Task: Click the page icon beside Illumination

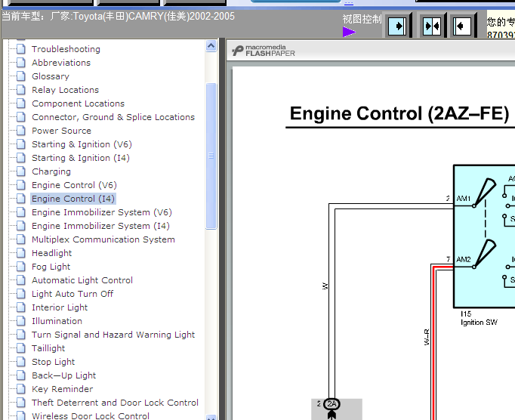Action: point(21,321)
